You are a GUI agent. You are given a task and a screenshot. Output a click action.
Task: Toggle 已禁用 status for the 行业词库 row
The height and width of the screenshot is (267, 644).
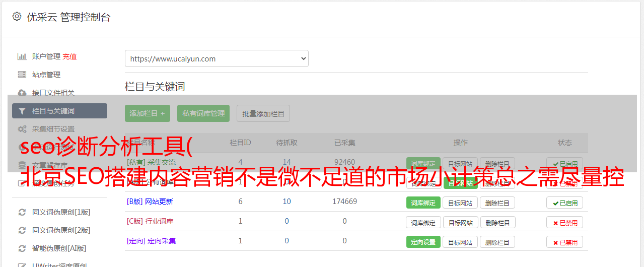[565, 222]
